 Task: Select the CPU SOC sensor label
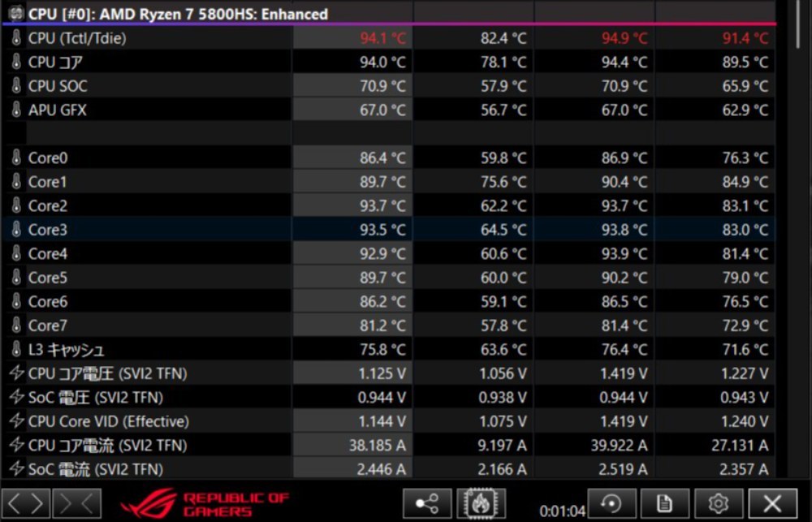[58, 86]
